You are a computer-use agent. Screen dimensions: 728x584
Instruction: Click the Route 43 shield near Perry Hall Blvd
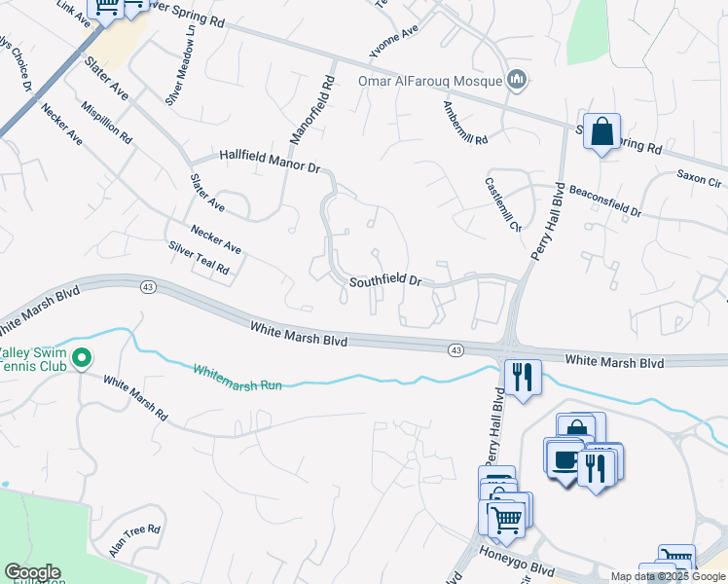tap(455, 350)
